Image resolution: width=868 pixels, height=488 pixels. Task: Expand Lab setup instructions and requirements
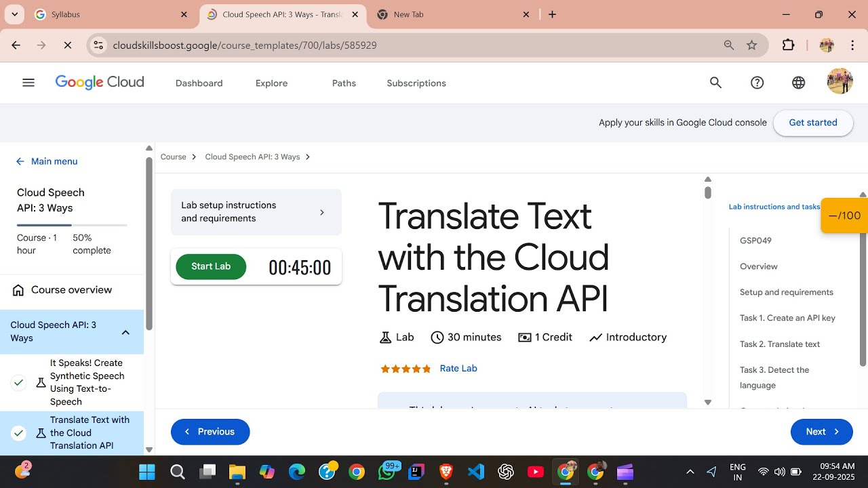(x=256, y=212)
